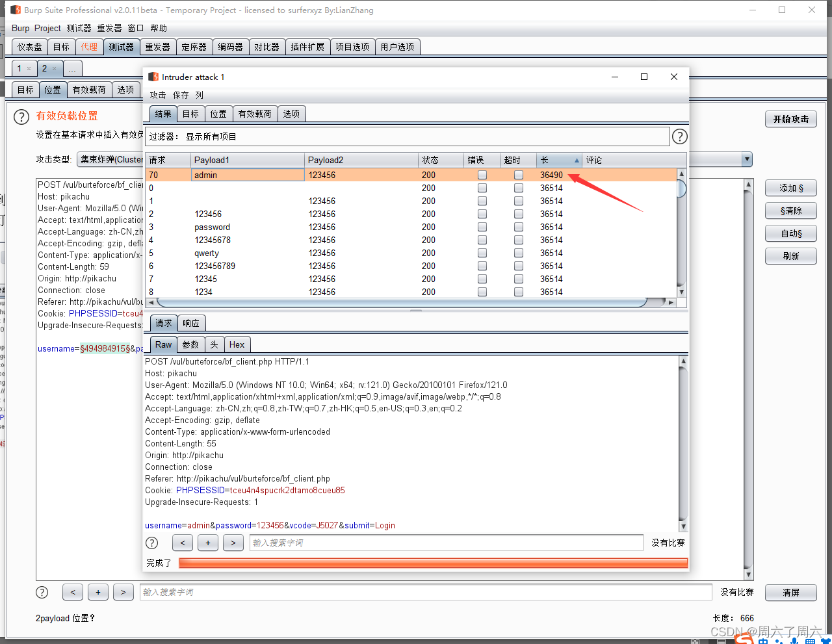Image resolution: width=832 pixels, height=644 pixels.
Task: Click the attack window search input field
Action: [x=446, y=543]
